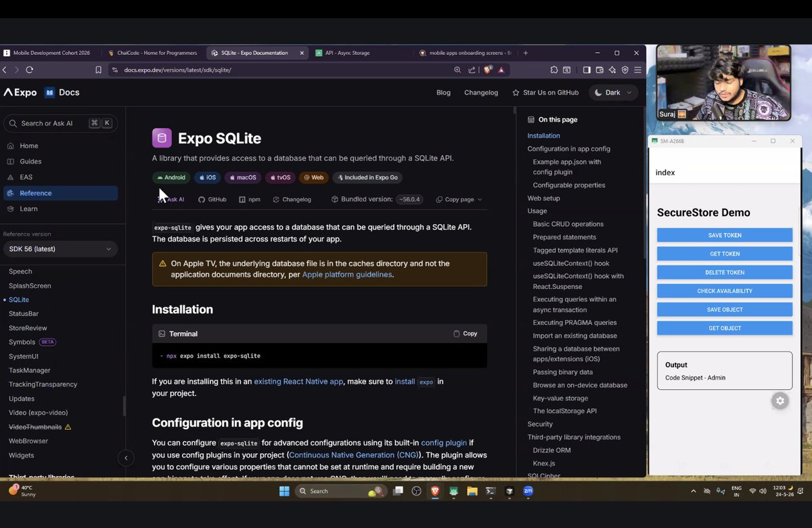This screenshot has height=528, width=812.
Task: Click Search or Ask AI field
Action: tap(60, 123)
